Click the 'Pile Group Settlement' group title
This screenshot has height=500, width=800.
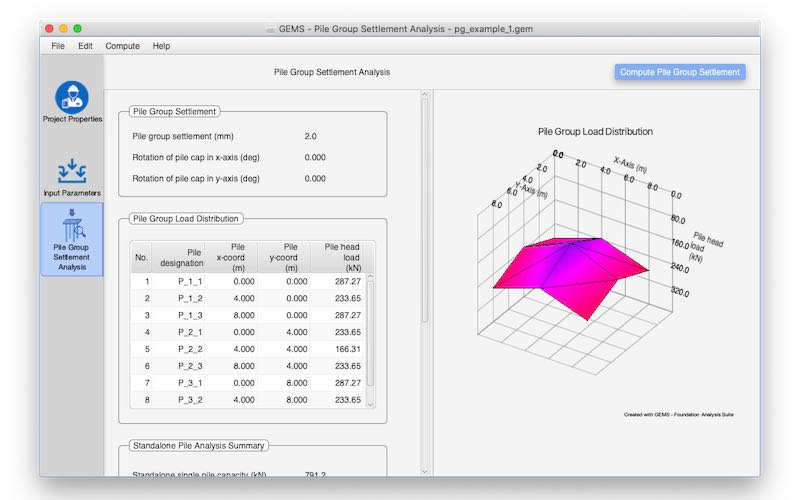(174, 111)
